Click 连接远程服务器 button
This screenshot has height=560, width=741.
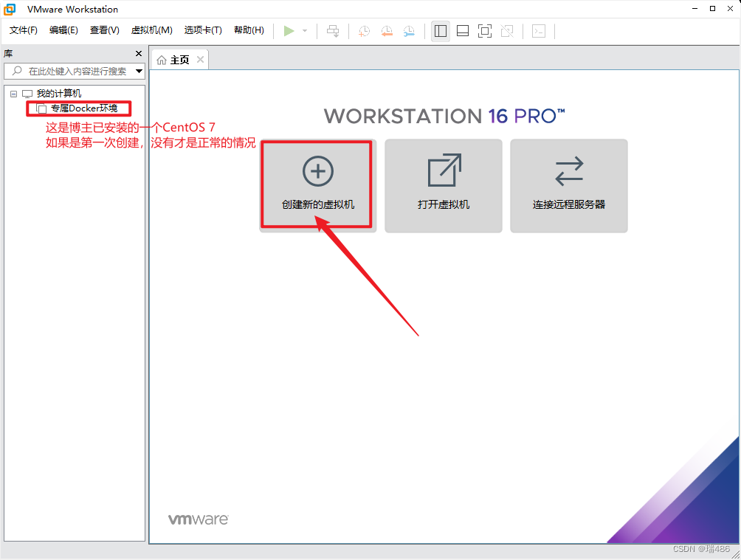coord(569,185)
